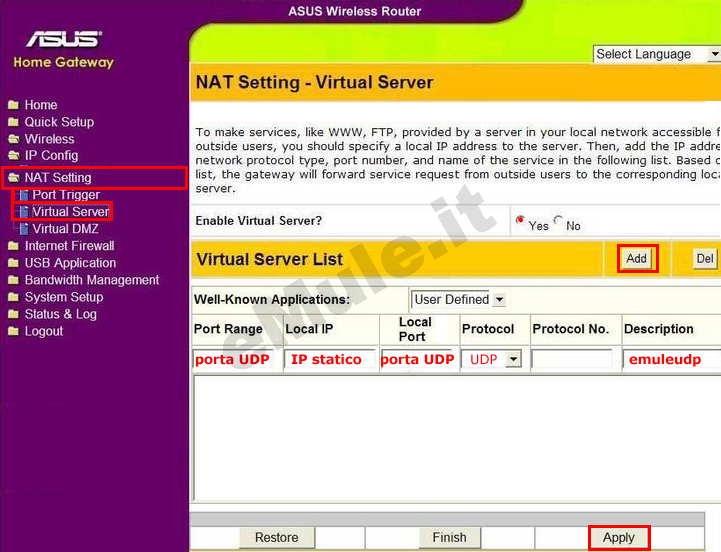
Task: Click inside the Virtual Server list box
Action: click(457, 438)
